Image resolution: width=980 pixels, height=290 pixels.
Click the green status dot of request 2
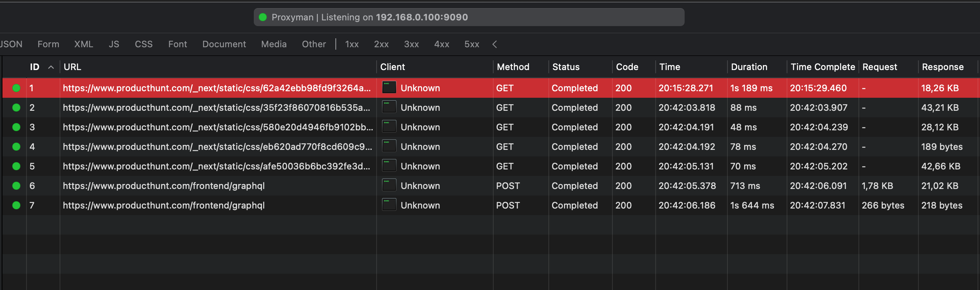(x=16, y=108)
